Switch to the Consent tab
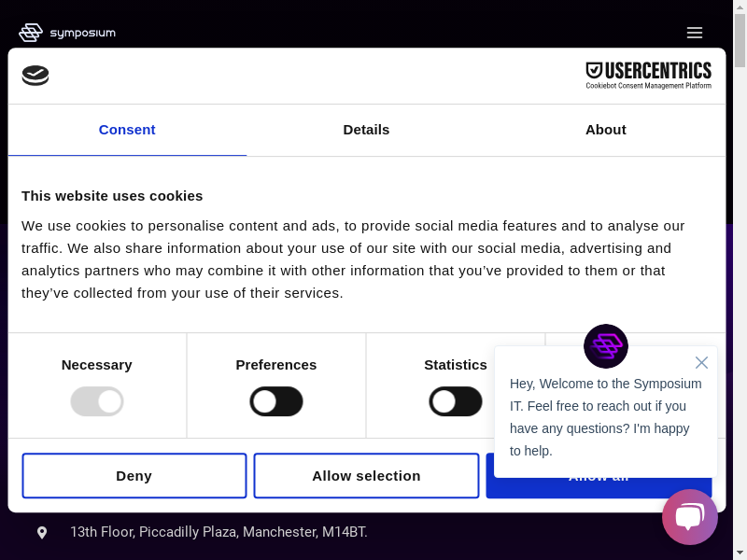Viewport: 747px width, 560px height. 127,130
